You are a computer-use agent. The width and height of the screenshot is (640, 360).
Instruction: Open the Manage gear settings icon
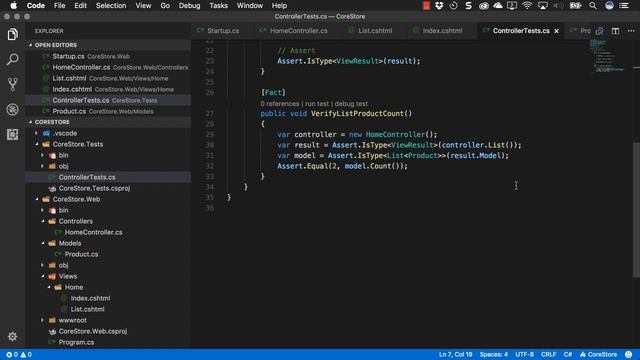12,336
